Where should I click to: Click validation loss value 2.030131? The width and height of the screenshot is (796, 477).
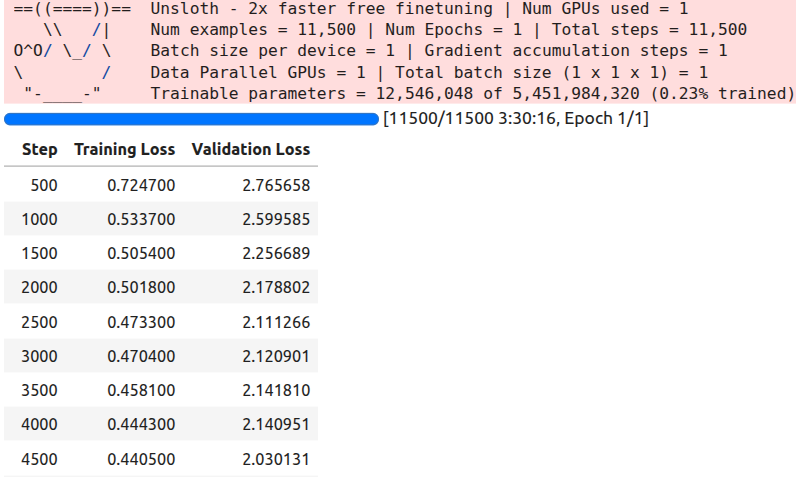click(275, 460)
